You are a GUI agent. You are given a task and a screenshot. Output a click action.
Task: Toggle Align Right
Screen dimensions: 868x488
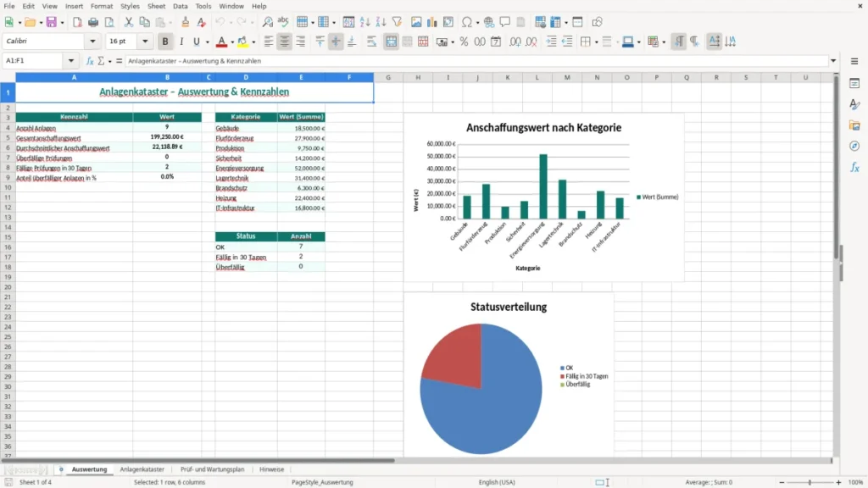[301, 42]
